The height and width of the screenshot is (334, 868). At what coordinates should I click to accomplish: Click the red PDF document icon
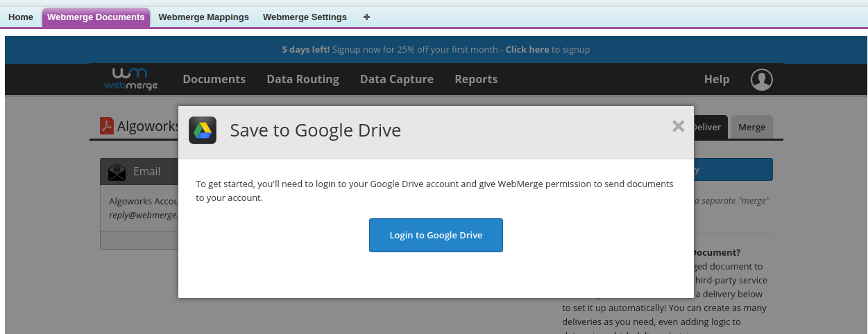coord(107,126)
